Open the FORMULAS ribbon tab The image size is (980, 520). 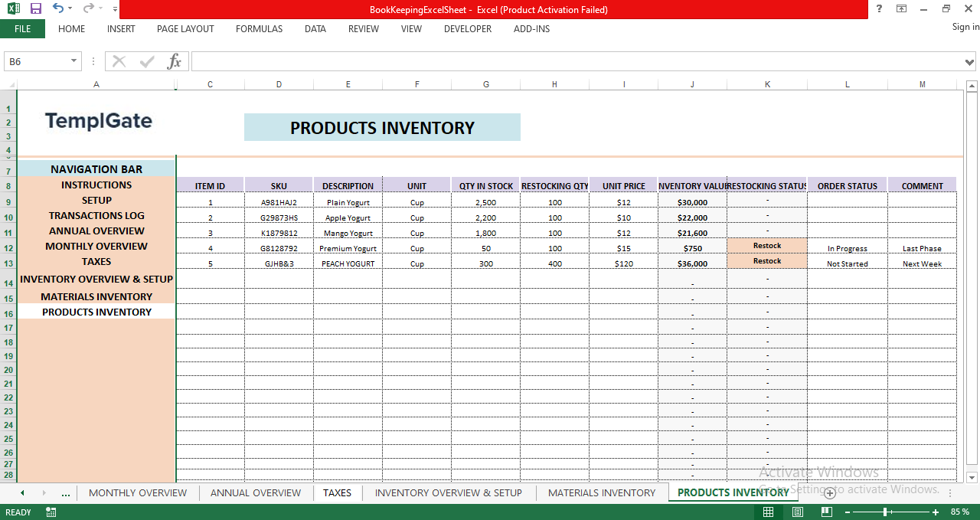click(x=259, y=29)
